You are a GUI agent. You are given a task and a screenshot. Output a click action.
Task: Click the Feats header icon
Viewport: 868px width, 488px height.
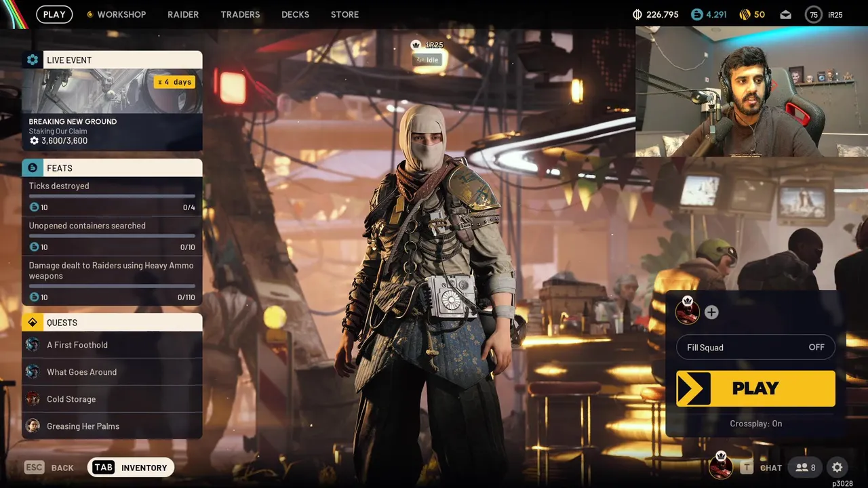[x=32, y=167]
